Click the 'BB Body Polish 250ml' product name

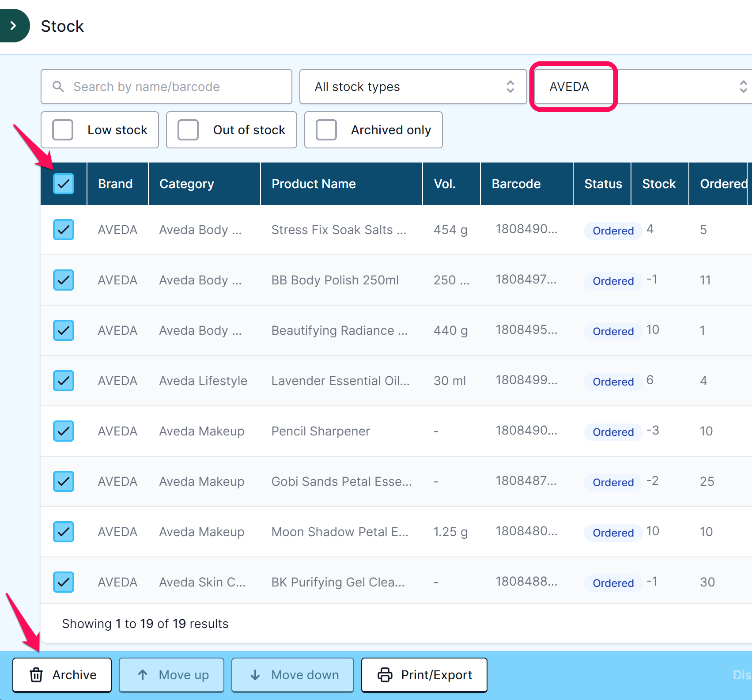[335, 280]
